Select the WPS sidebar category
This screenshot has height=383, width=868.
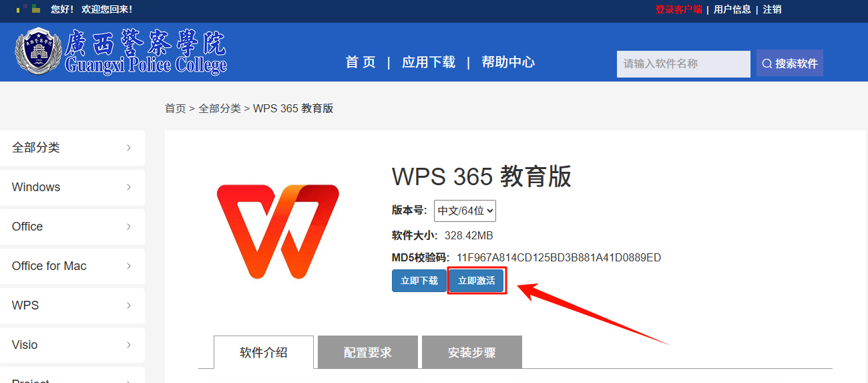(x=72, y=305)
